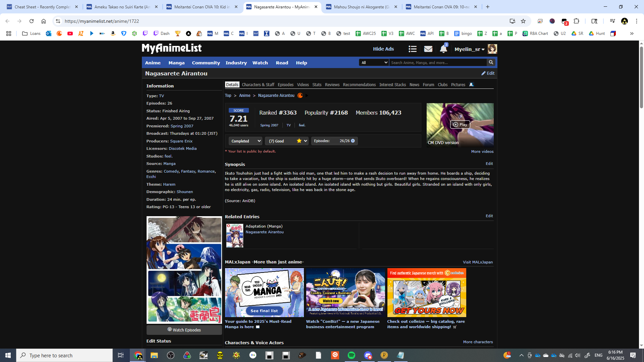This screenshot has width=644, height=362.
Task: Open the messages envelope icon
Action: pos(428,49)
